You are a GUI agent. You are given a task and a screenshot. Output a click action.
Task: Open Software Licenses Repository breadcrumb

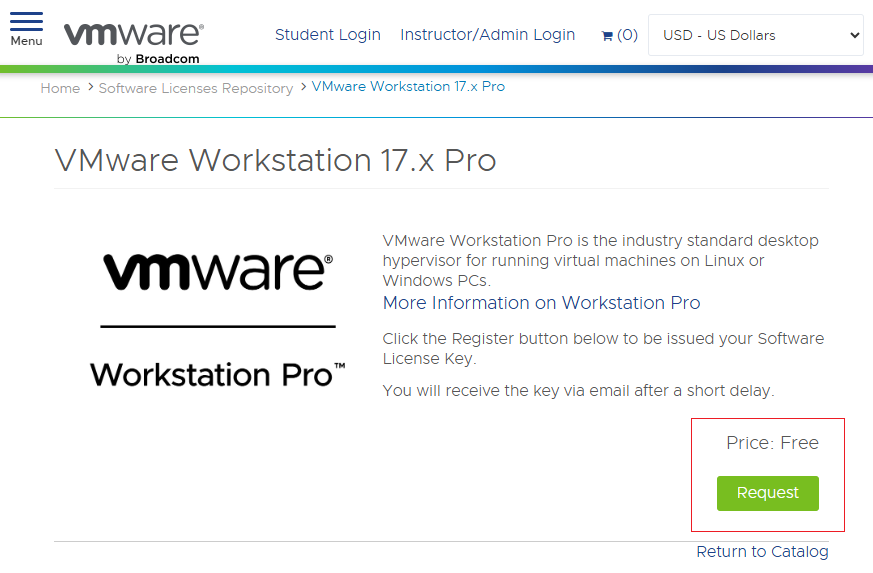[195, 88]
